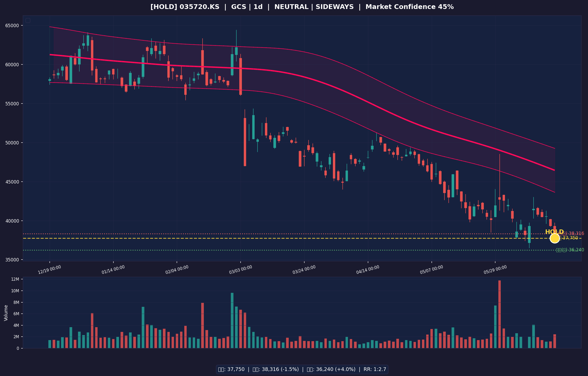Click the "05/29 00:00" date axis label
The image size is (588, 376).
click(495, 270)
